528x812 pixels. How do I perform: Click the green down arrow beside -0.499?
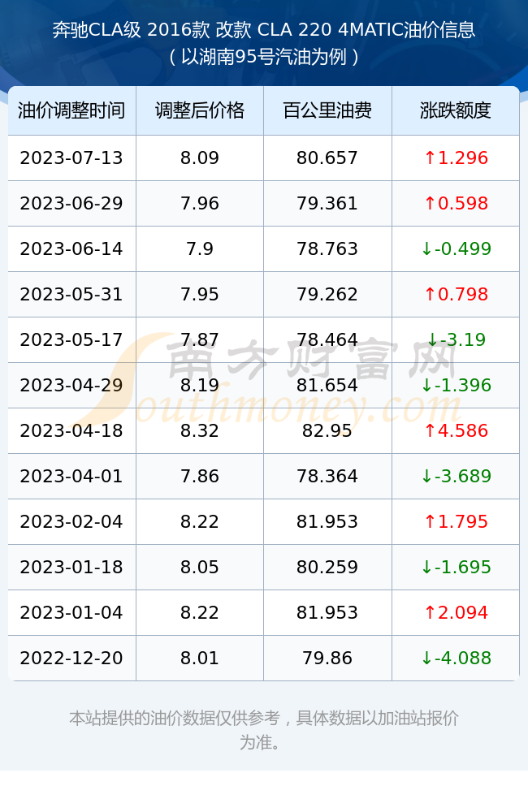tap(426, 249)
